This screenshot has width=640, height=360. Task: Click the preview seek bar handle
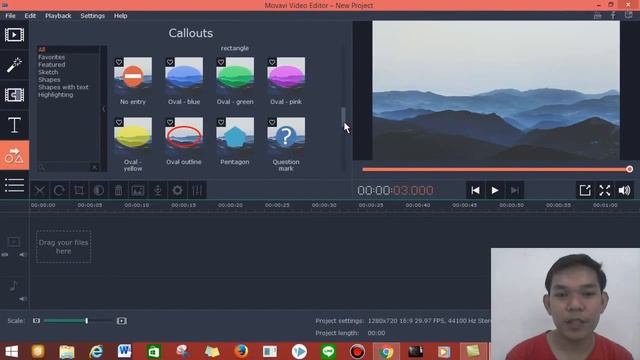pyautogui.click(x=629, y=169)
